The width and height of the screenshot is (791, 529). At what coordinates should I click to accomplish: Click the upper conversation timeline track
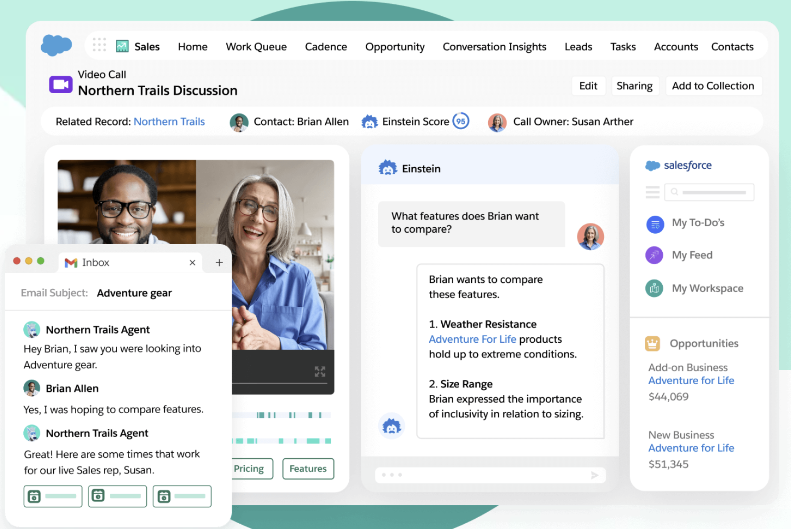(x=281, y=415)
